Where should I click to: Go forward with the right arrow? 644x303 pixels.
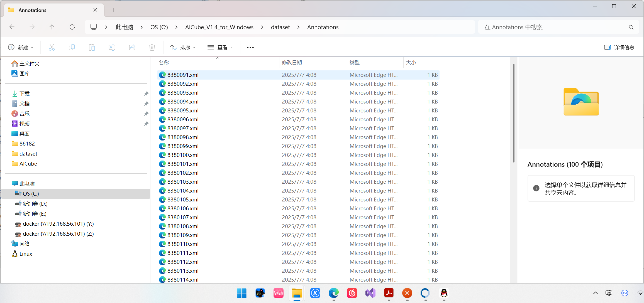[x=32, y=27]
